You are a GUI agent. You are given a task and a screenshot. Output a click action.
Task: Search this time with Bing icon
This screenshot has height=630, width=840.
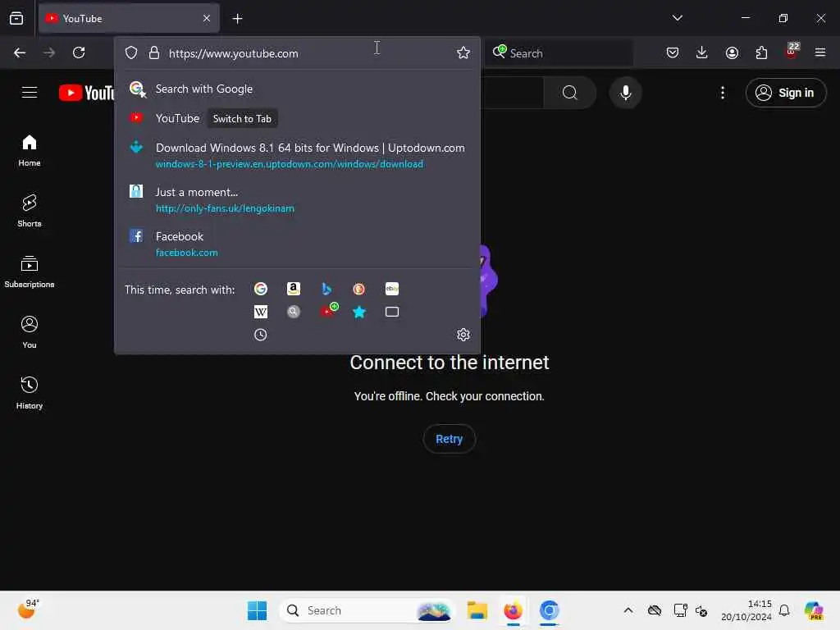point(326,289)
